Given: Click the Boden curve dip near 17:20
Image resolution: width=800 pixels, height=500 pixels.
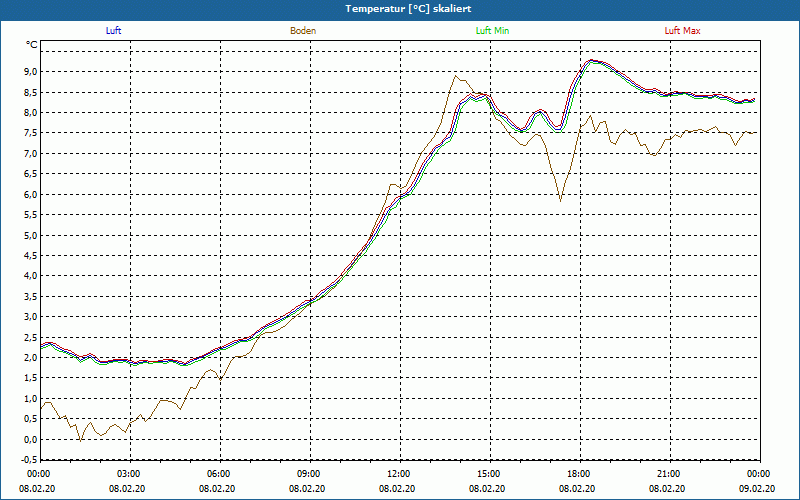Looking at the screenshot, I should pos(561,201).
